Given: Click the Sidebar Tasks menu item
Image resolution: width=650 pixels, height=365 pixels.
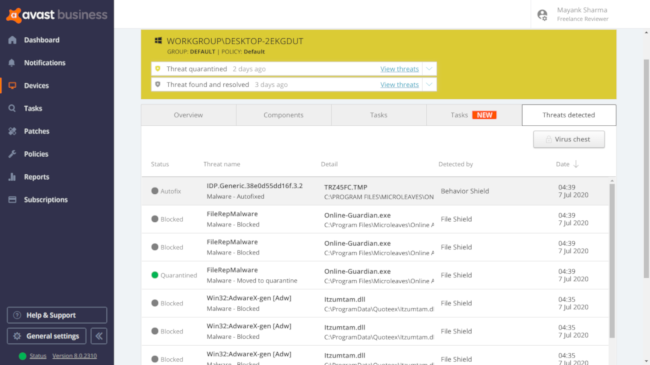Looking at the screenshot, I should tap(33, 108).
